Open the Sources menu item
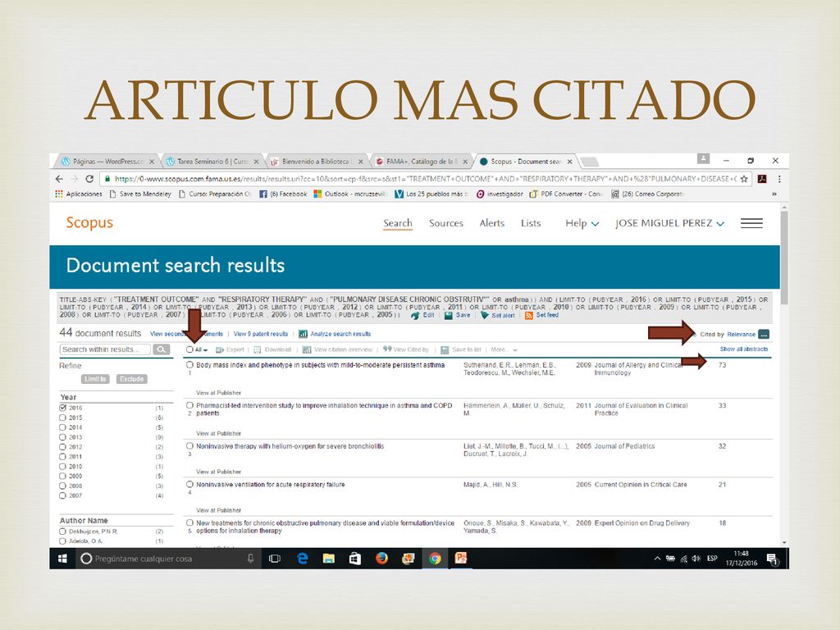 [445, 223]
